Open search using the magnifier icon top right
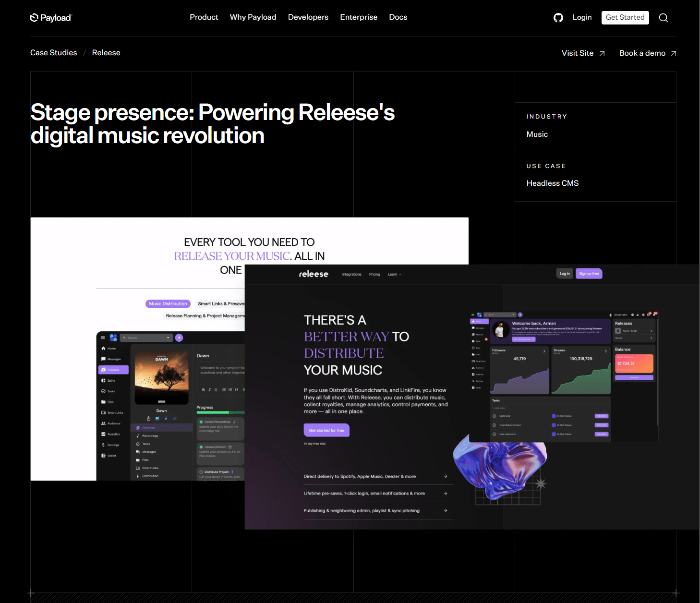700x603 pixels. click(x=664, y=18)
